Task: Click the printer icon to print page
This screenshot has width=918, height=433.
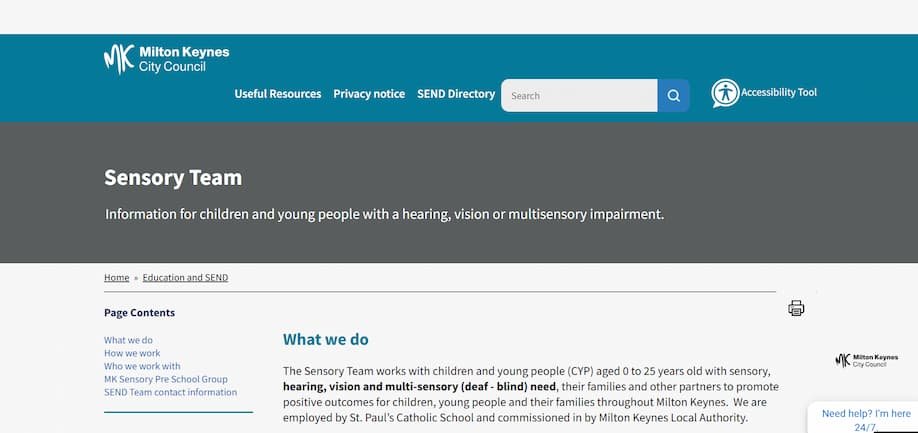Action: [796, 308]
